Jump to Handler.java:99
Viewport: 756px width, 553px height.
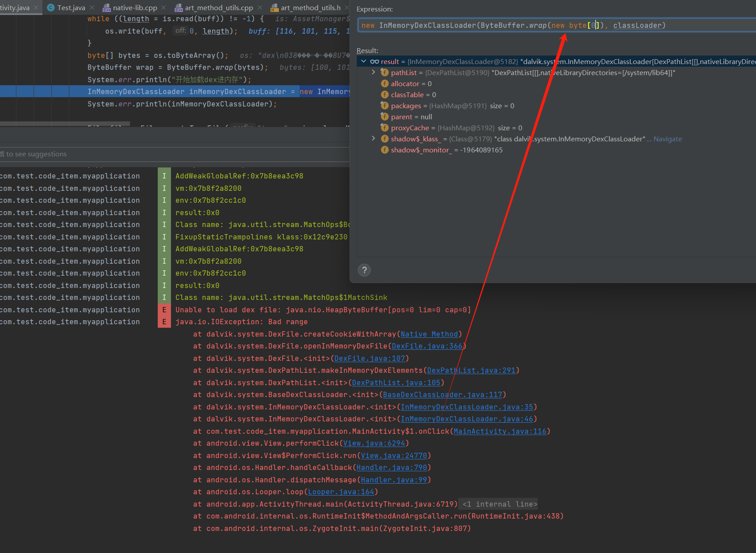pyautogui.click(x=394, y=480)
